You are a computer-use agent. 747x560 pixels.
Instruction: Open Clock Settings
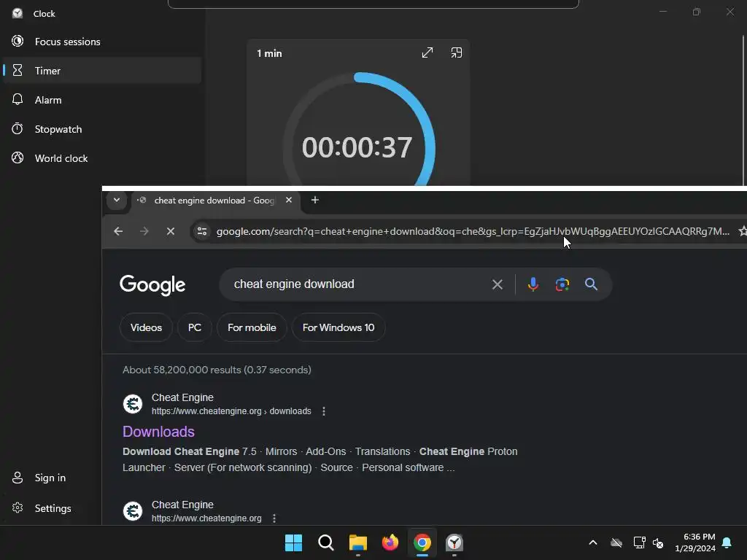point(53,508)
